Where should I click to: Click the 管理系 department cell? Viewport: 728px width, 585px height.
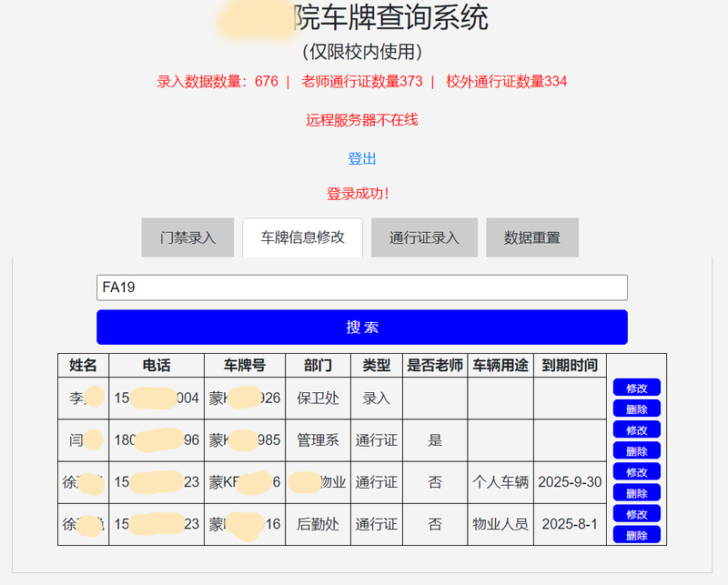[318, 440]
